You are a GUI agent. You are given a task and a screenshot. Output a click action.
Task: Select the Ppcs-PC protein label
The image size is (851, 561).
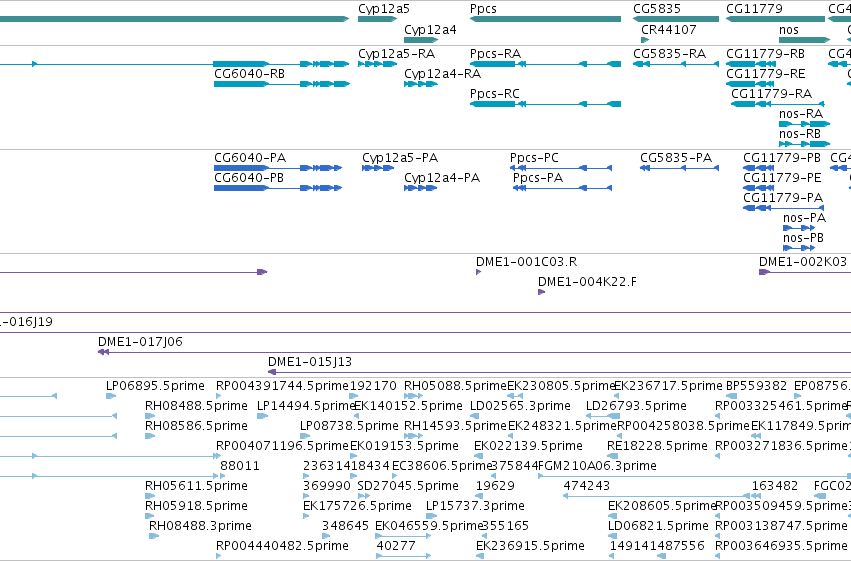tap(534, 158)
